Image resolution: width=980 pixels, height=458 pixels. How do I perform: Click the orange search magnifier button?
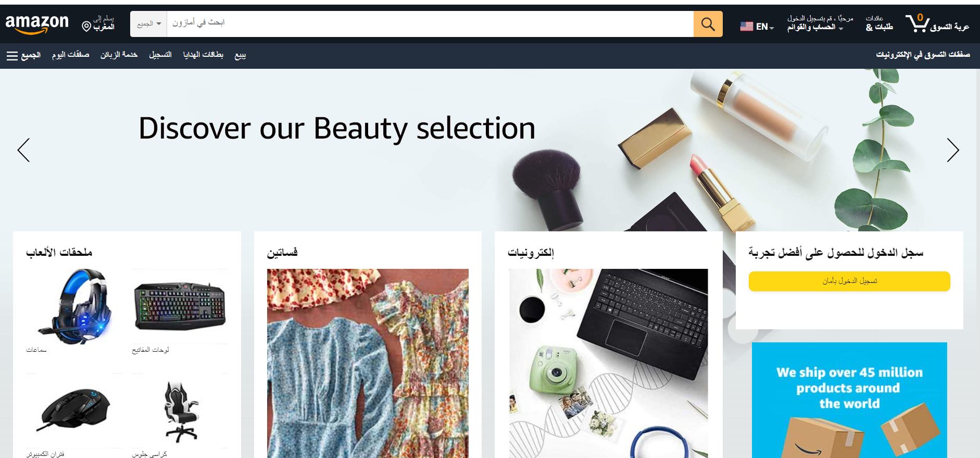coord(708,24)
